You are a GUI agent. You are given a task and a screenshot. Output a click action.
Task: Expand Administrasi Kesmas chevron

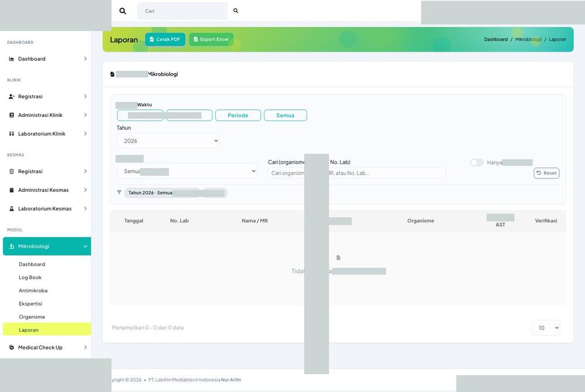click(85, 190)
